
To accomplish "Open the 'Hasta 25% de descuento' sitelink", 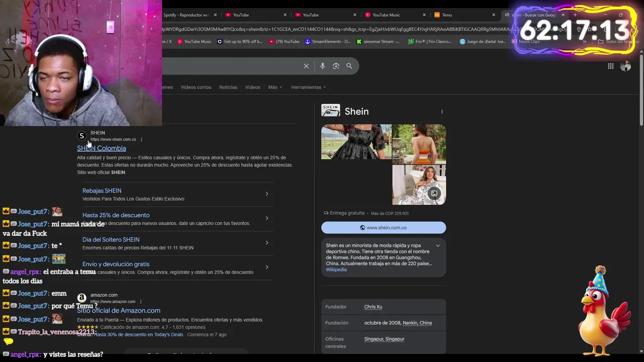I will point(116,215).
